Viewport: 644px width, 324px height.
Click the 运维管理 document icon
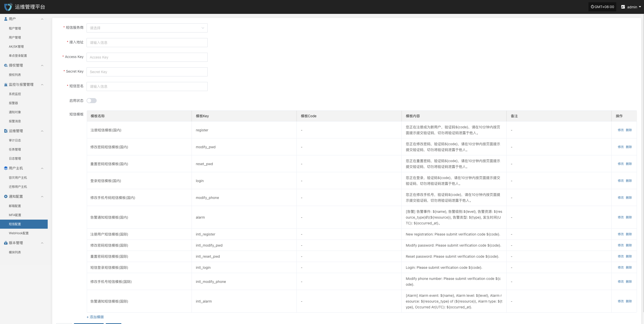6,131
